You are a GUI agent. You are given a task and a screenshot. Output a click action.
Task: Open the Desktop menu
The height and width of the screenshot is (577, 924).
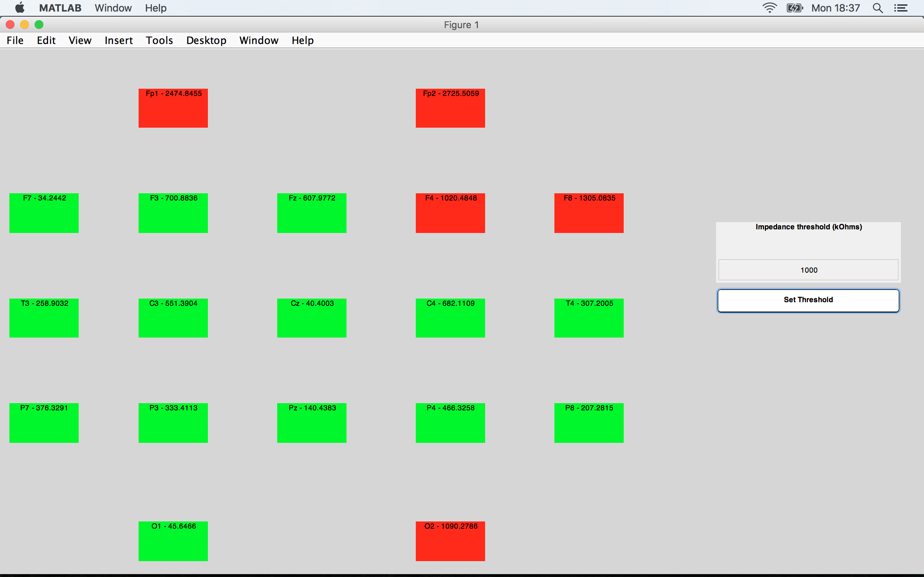point(206,40)
